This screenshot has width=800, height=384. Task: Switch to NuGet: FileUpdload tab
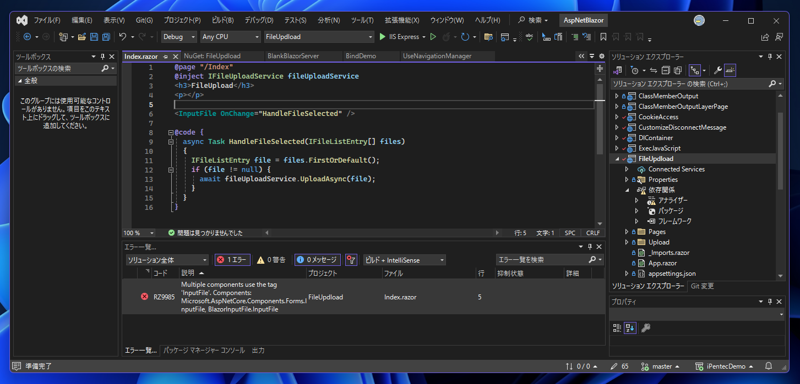[x=212, y=56]
